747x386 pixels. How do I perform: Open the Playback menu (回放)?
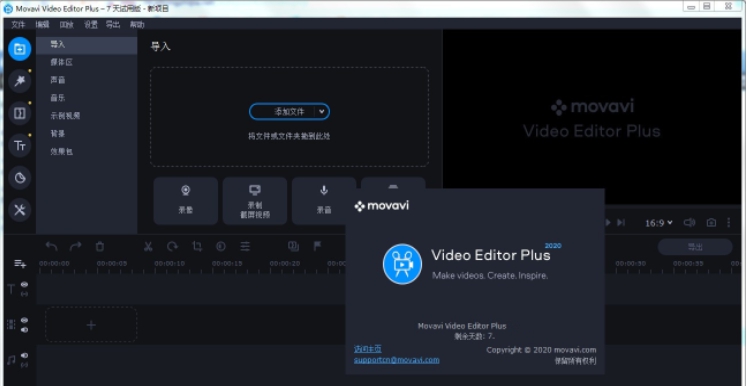click(x=67, y=25)
